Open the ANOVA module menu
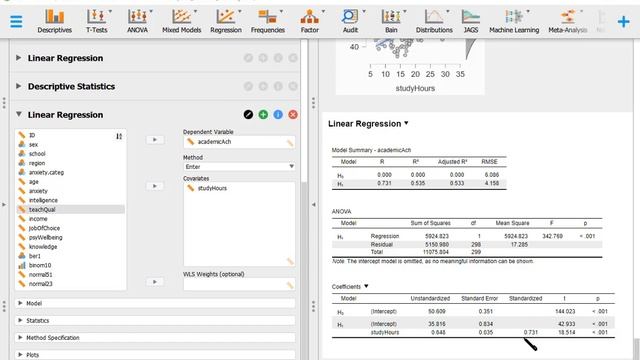 pyautogui.click(x=138, y=21)
